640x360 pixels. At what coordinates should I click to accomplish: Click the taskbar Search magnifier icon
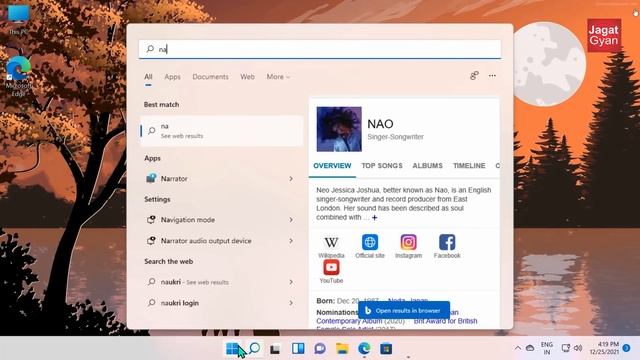coord(254,348)
